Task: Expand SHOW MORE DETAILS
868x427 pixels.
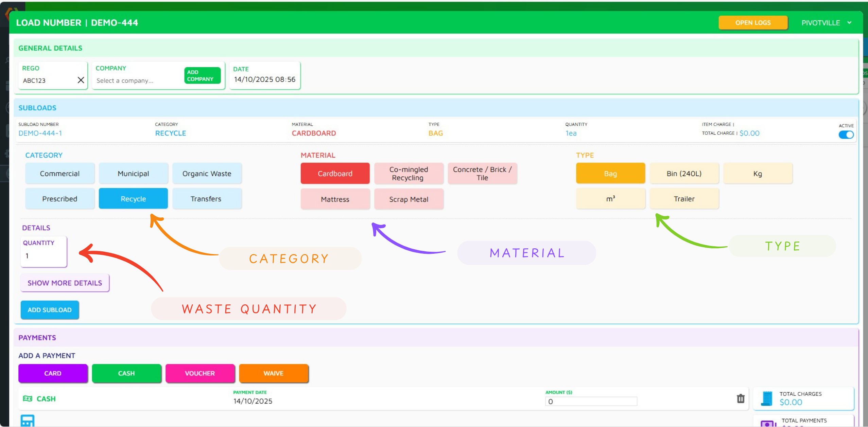Action: (x=65, y=283)
